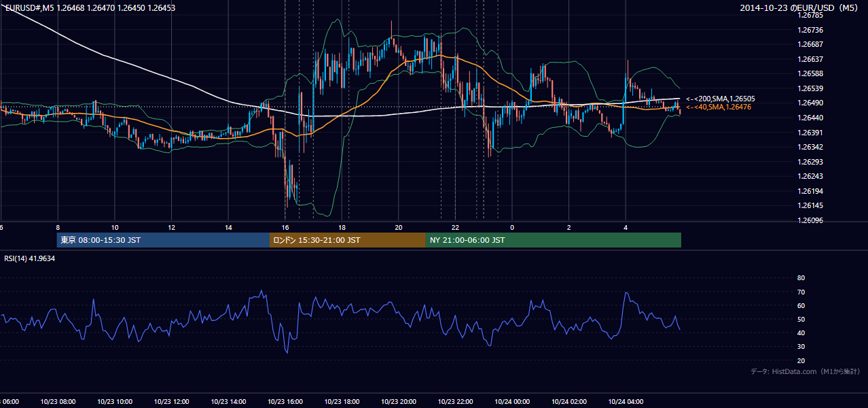This screenshot has width=868, height=408.
Task: Select the NY 21:00-06:00 JST session bar
Action: (x=553, y=240)
